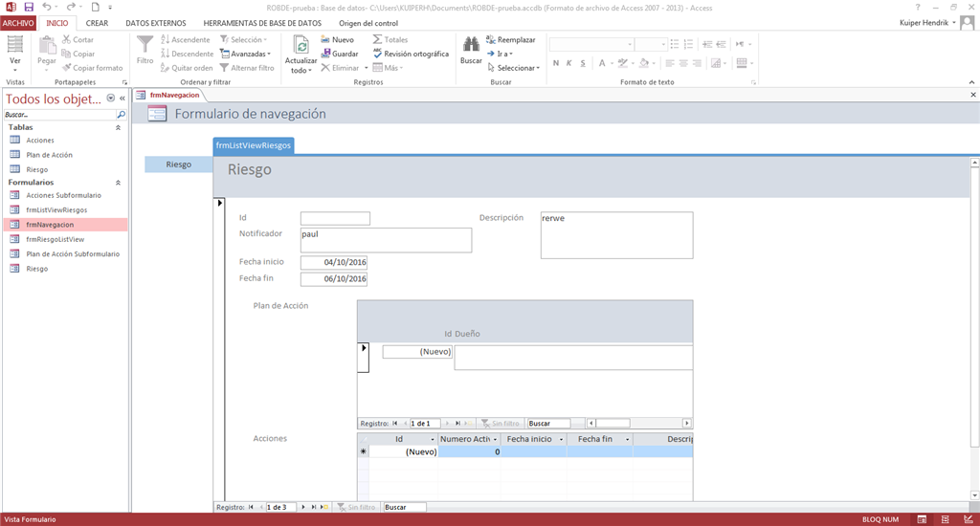
Task: Sort with Descendente
Action: (x=187, y=54)
